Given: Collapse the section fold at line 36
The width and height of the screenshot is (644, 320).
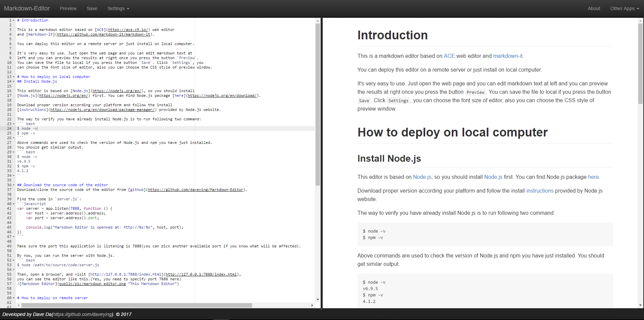Looking at the screenshot, I should (x=14, y=185).
